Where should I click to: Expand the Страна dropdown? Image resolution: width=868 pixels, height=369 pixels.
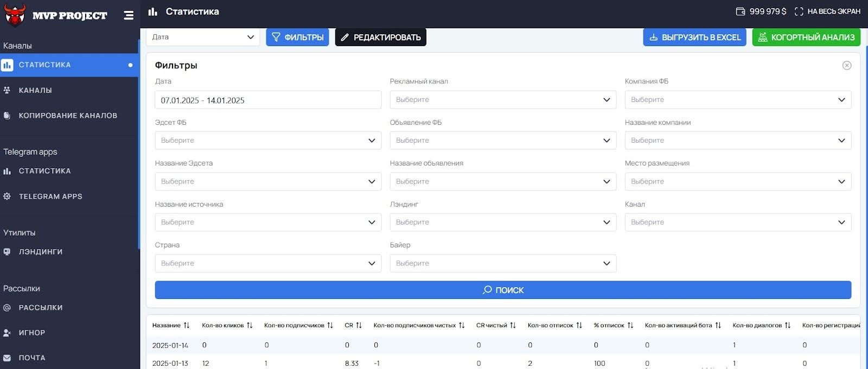268,263
